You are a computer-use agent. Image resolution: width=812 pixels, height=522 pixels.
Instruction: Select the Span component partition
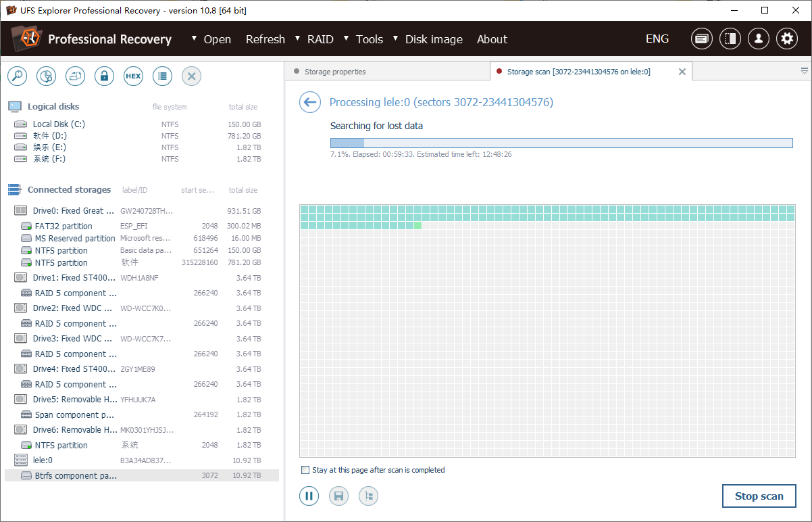pyautogui.click(x=142, y=414)
